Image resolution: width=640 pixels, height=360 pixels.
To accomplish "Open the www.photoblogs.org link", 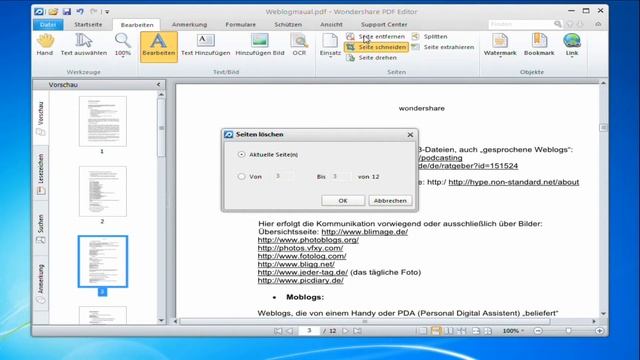I will coord(308,240).
